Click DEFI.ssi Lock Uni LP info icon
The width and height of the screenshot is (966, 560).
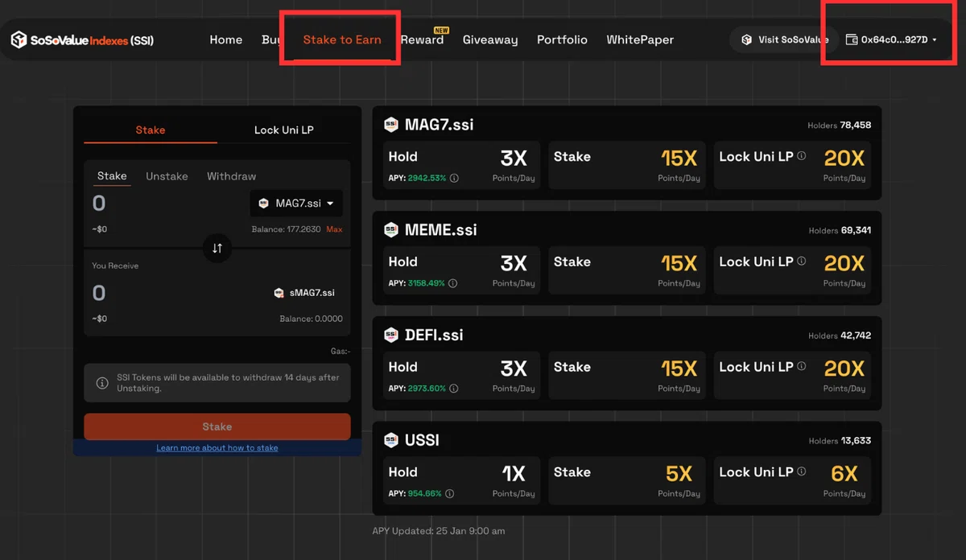pos(801,366)
